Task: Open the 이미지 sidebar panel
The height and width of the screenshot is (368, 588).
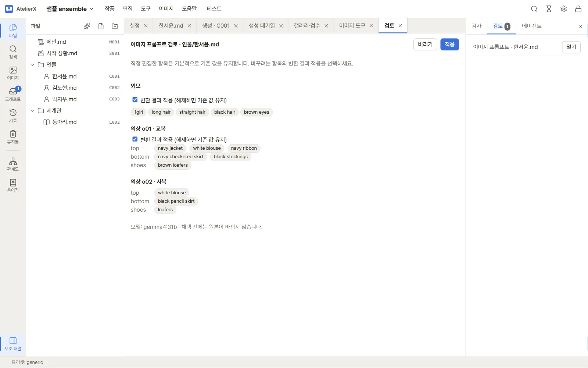Action: [x=13, y=73]
